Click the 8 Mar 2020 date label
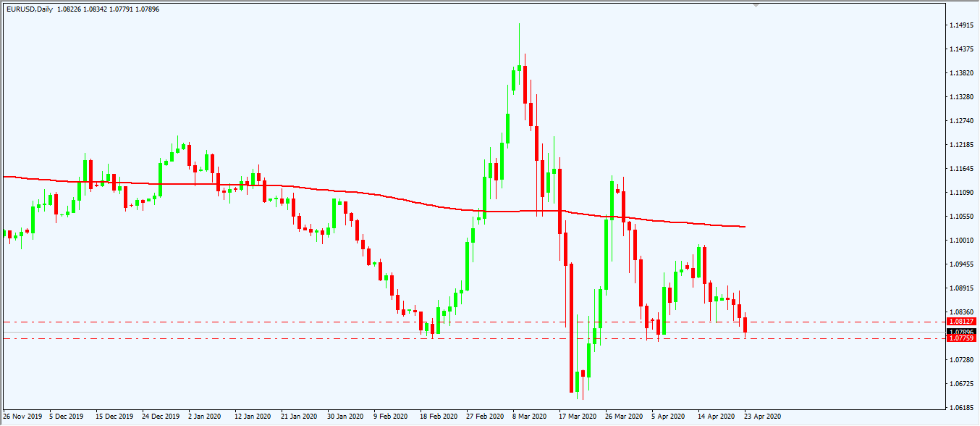Image resolution: width=980 pixels, height=426 pixels. tap(530, 417)
